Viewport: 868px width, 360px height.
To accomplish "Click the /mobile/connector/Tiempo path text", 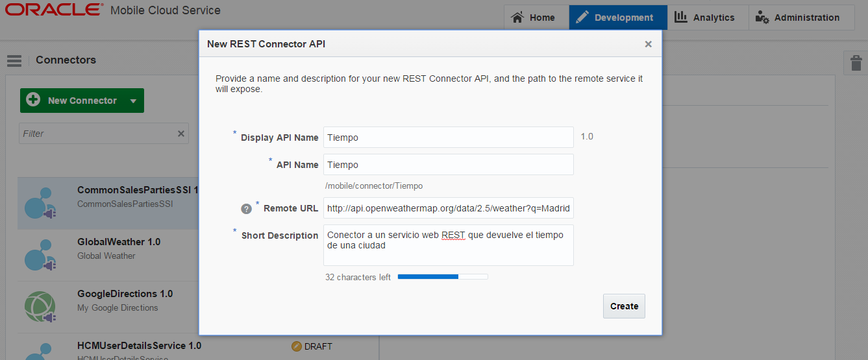I will click(374, 186).
